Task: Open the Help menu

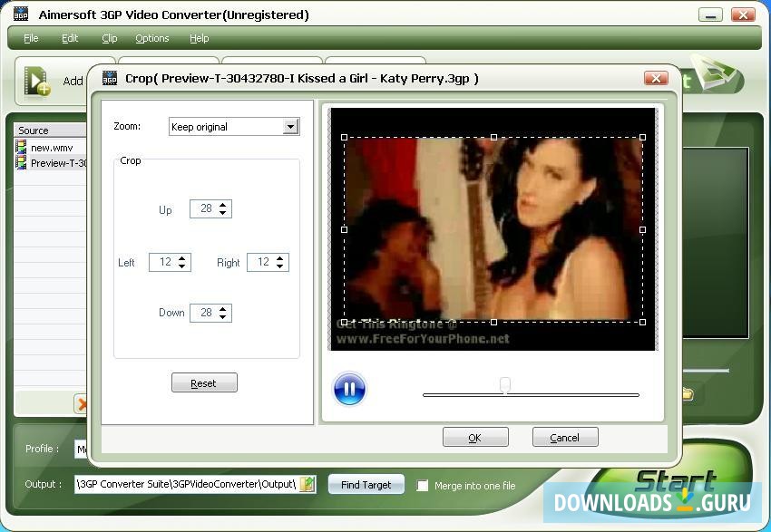Action: tap(200, 38)
